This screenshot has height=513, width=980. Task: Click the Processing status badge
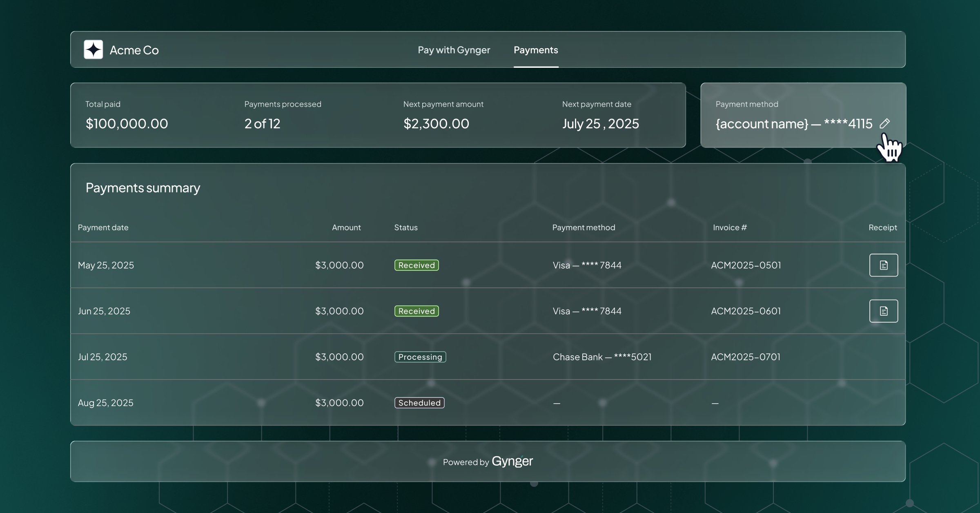420,357
